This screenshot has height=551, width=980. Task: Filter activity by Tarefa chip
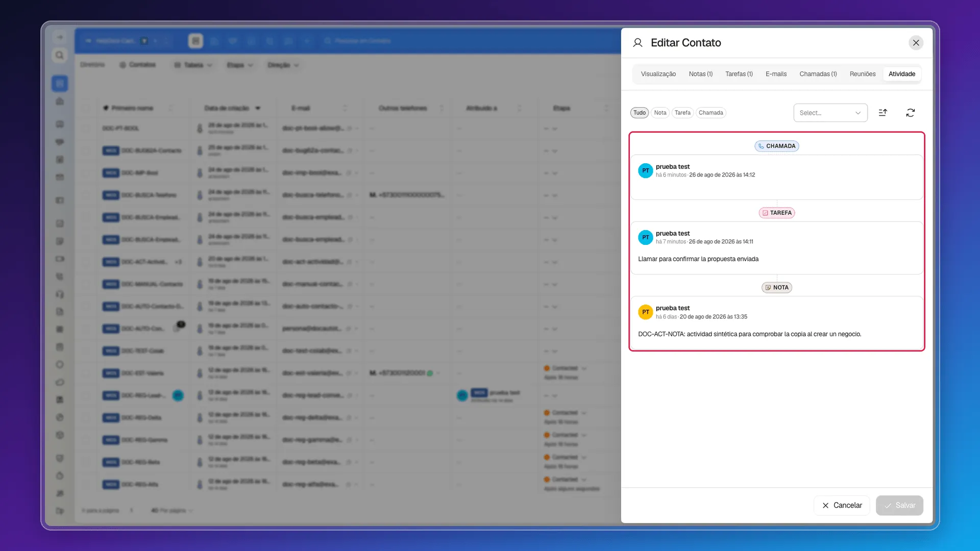tap(682, 113)
